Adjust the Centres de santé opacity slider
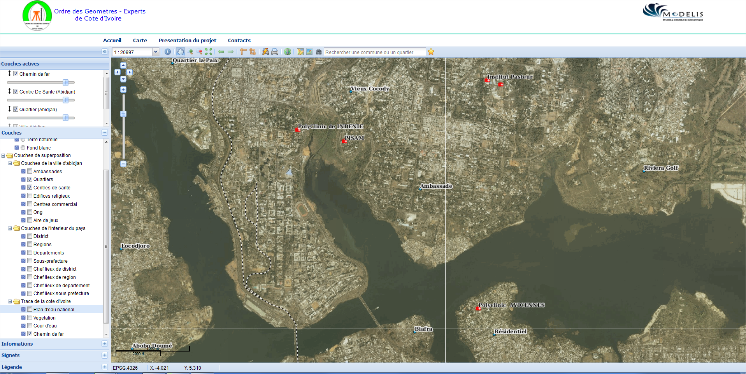746x374 pixels. (x=66, y=100)
